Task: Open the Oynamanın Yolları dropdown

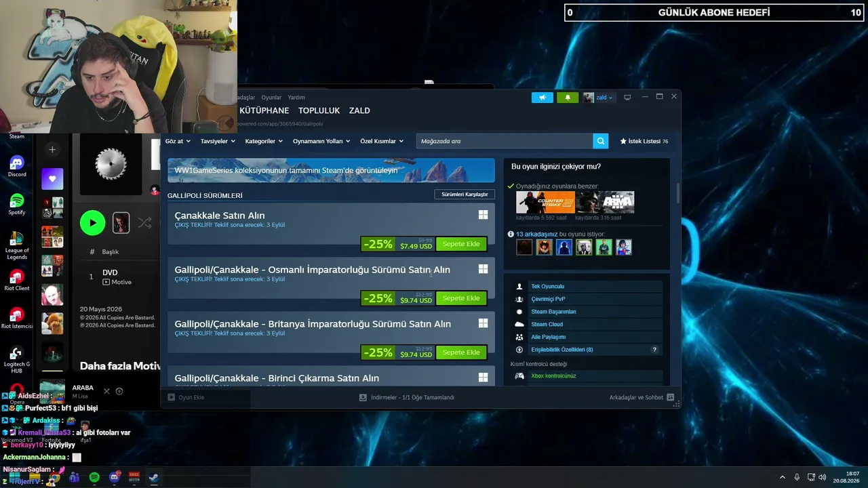Action: [x=321, y=141]
